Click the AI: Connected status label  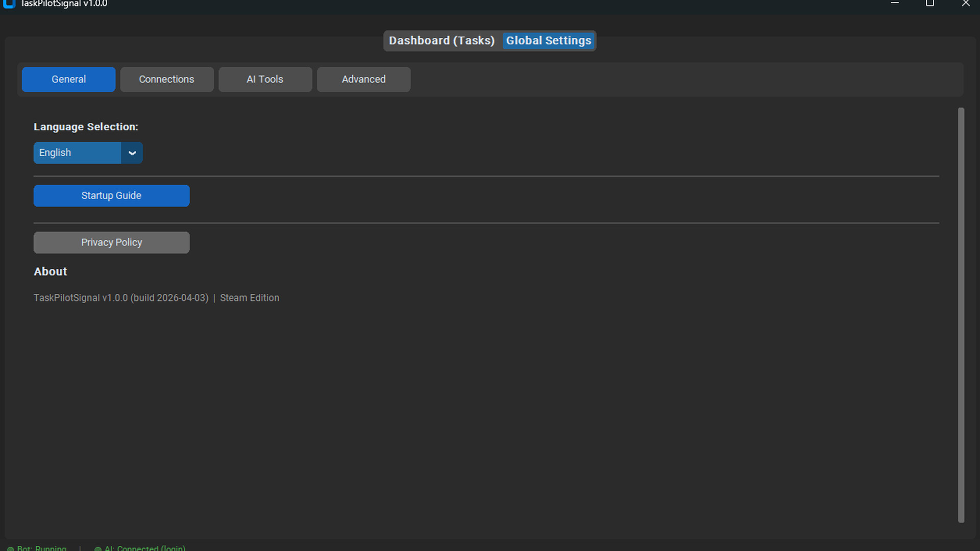click(145, 548)
